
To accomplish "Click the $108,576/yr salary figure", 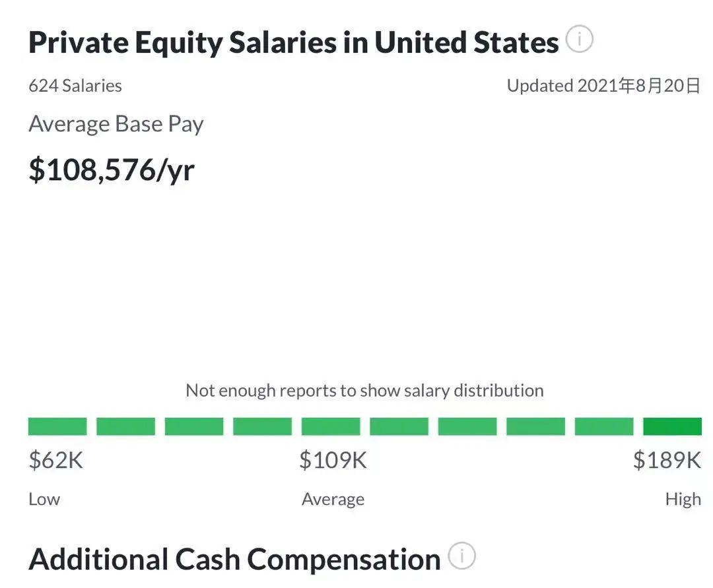I will point(112,170).
